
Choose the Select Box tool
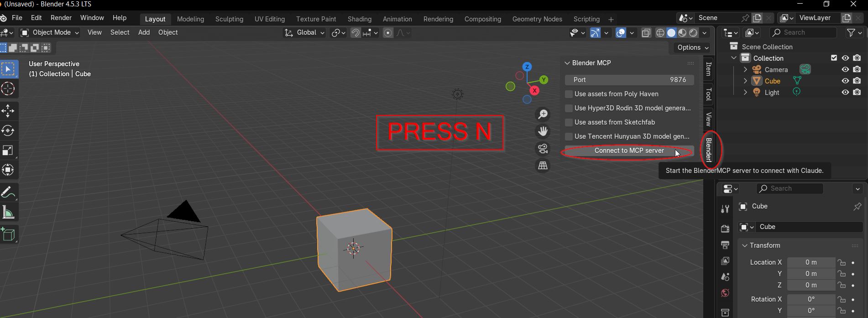[8, 69]
